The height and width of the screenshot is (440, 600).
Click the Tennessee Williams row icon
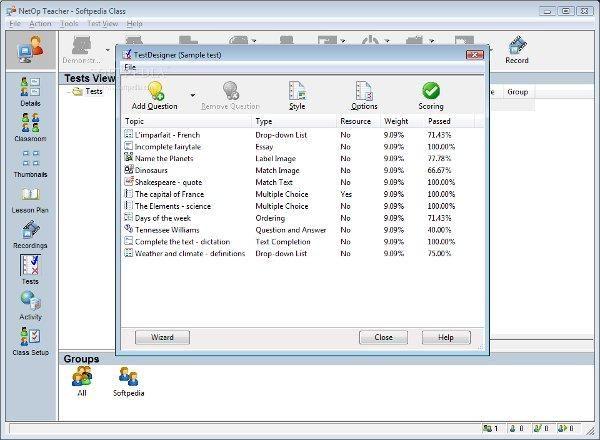point(129,229)
